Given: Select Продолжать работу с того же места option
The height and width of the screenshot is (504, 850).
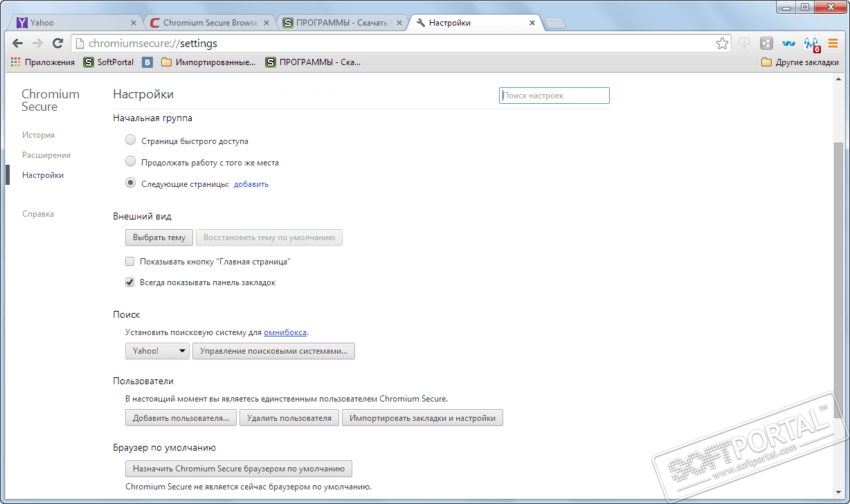Looking at the screenshot, I should click(130, 162).
